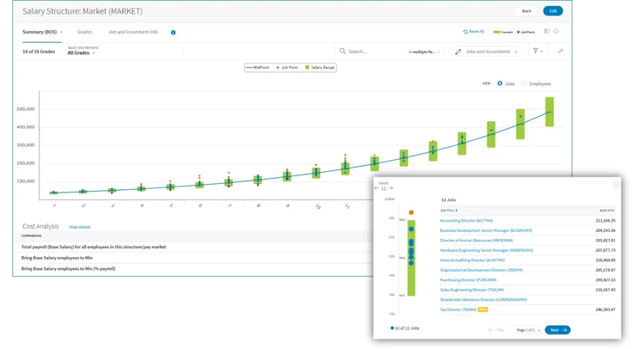Toggle MidPoint in the chart legend

pyautogui.click(x=258, y=67)
